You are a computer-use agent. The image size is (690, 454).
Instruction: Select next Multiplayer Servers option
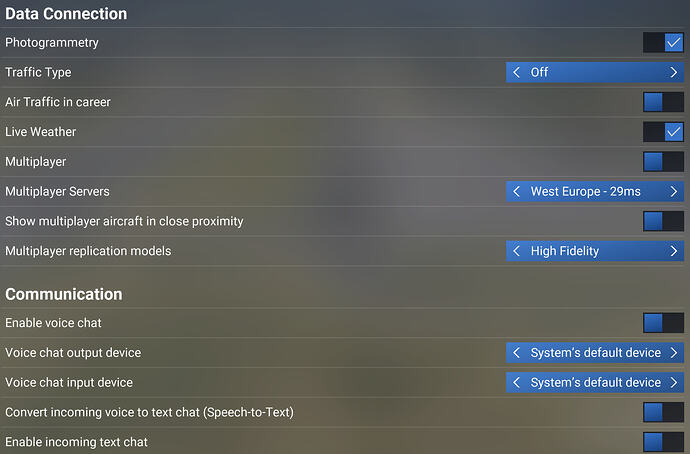tap(674, 191)
